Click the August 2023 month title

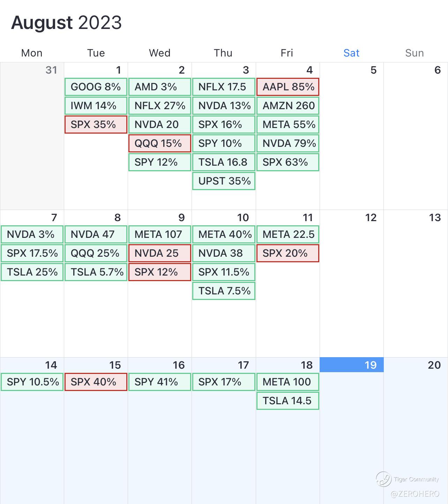click(66, 23)
